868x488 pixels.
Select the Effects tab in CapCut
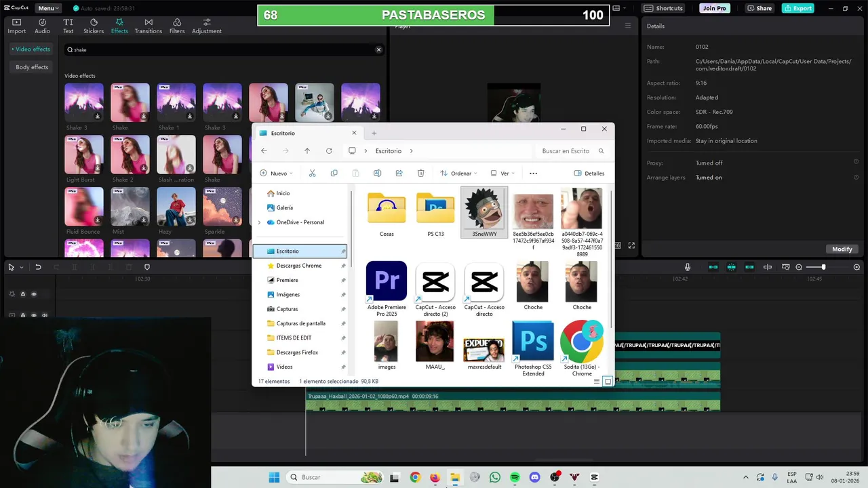tap(119, 26)
